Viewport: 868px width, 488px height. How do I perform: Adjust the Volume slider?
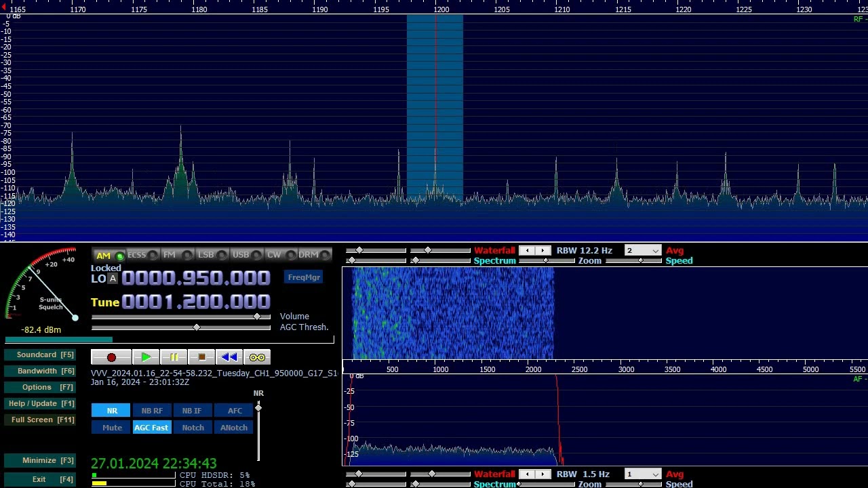point(181,317)
